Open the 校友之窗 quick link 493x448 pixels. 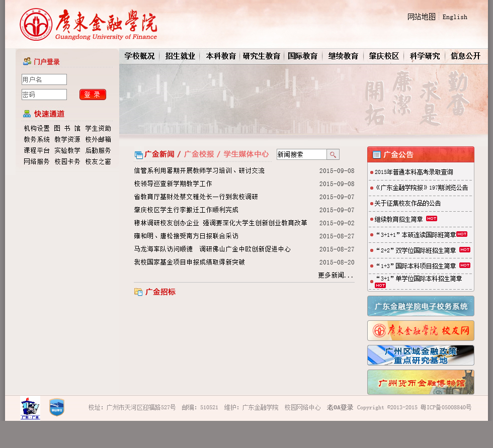98,161
